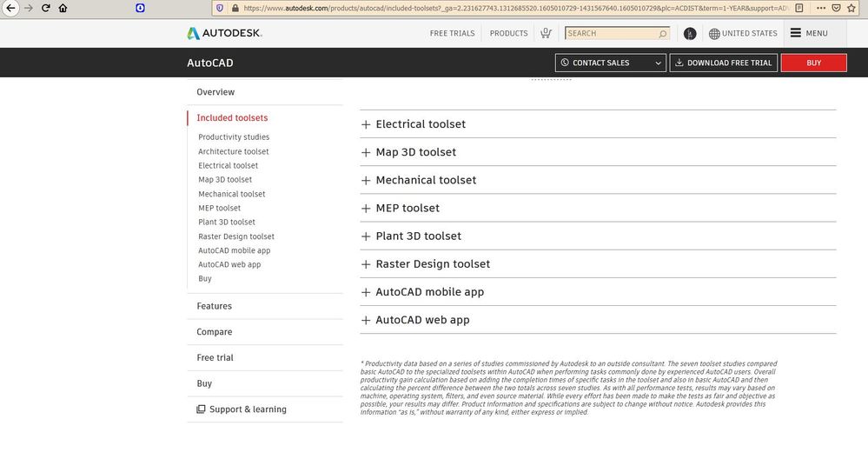
Task: Open the user account avatar icon
Action: [690, 34]
